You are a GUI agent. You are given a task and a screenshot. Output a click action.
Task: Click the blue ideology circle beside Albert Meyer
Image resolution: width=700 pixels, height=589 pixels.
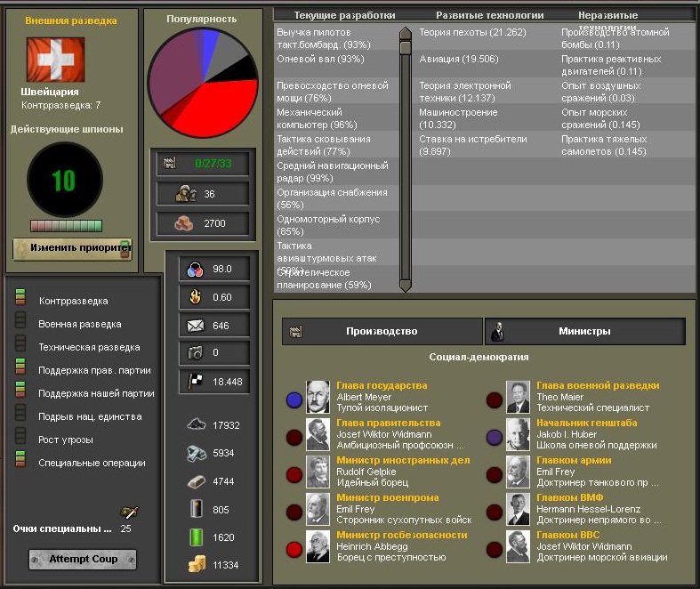[x=294, y=400]
